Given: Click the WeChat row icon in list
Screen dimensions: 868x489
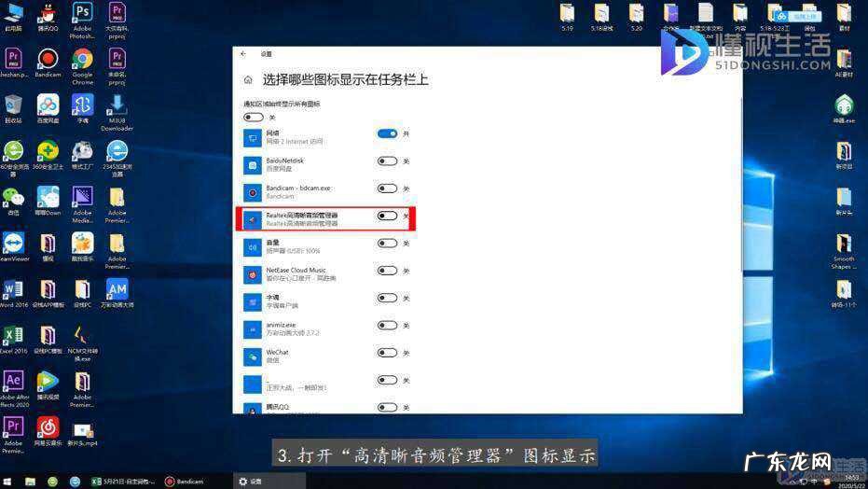Looking at the screenshot, I should 253,356.
